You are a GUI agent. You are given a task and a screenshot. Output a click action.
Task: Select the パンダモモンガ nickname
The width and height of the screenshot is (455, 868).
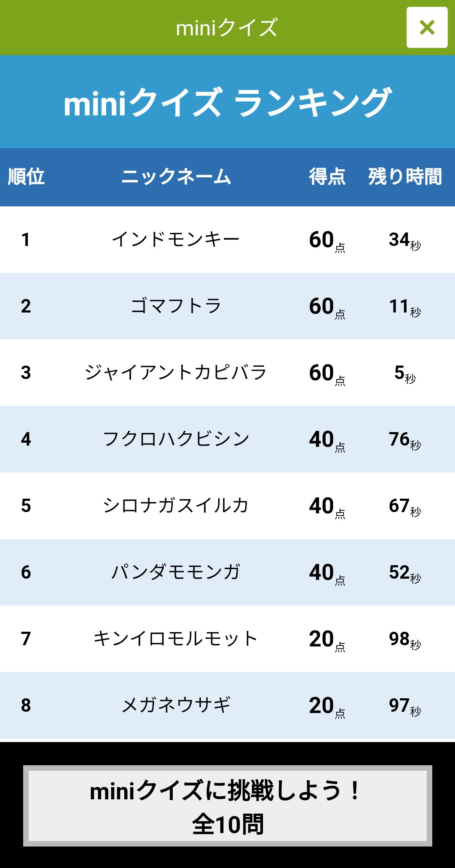click(176, 572)
